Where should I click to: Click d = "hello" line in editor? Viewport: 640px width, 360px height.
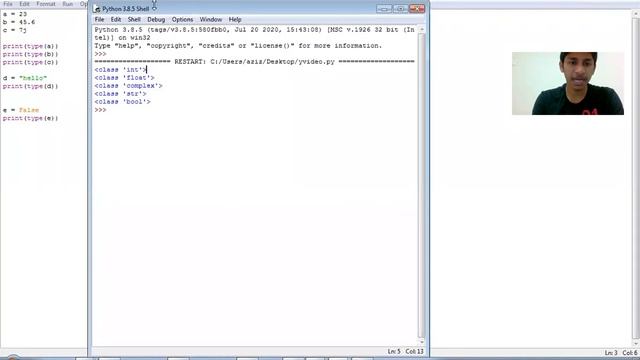24,78
